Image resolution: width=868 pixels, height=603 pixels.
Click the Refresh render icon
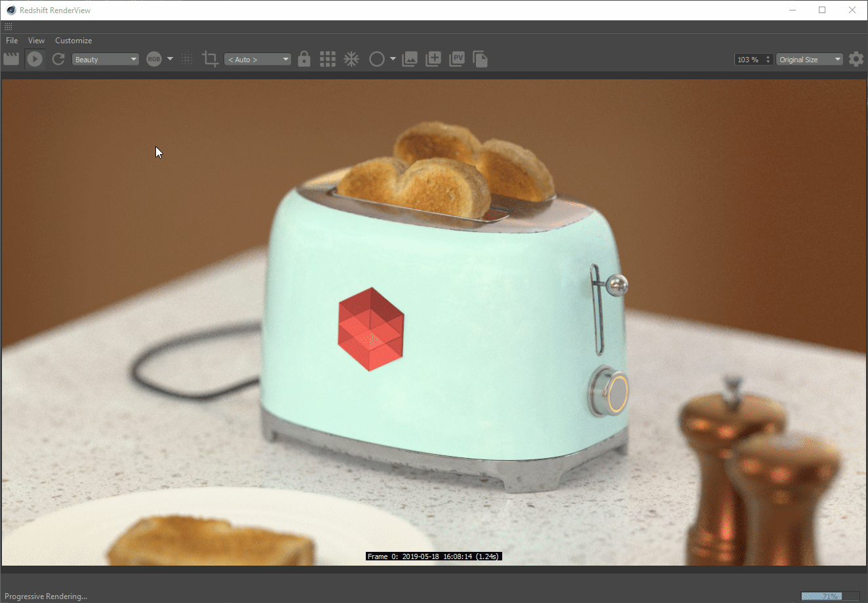pyautogui.click(x=58, y=59)
